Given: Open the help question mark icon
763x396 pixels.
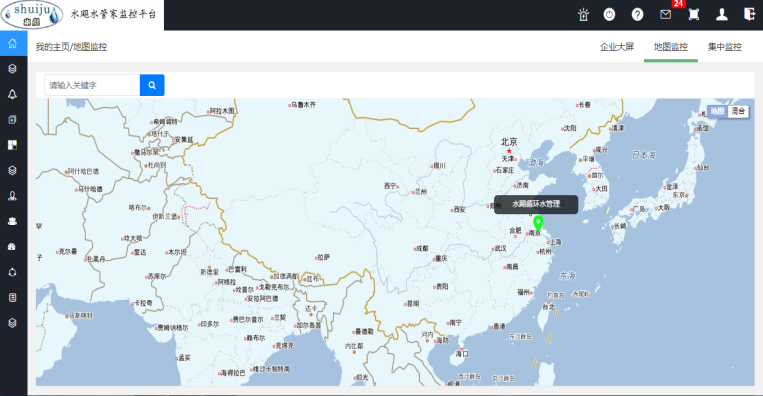Looking at the screenshot, I should pyautogui.click(x=637, y=15).
